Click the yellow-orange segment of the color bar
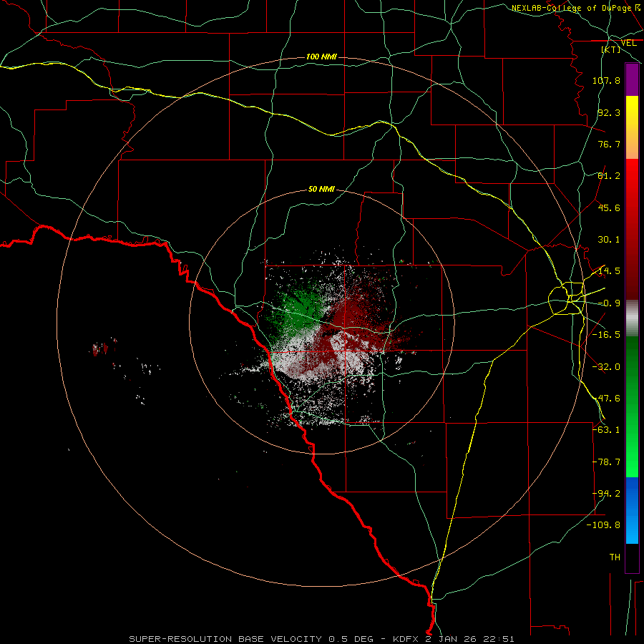644x644 pixels. [632, 127]
